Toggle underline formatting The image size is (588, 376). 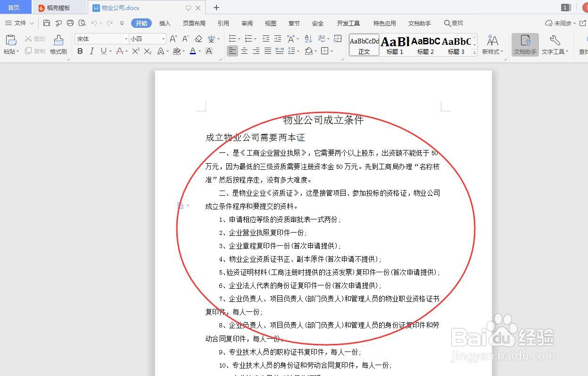[103, 51]
